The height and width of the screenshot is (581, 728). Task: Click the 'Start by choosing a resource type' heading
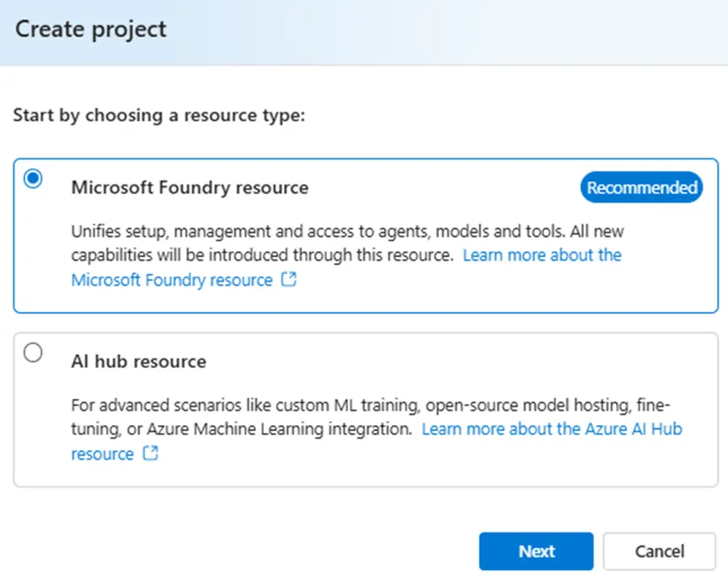tap(158, 115)
